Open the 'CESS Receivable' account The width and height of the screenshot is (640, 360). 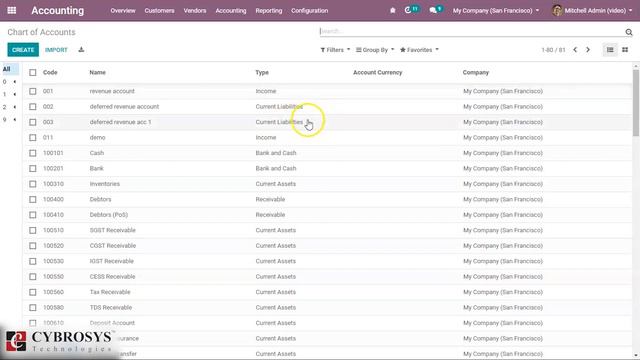[112, 277]
